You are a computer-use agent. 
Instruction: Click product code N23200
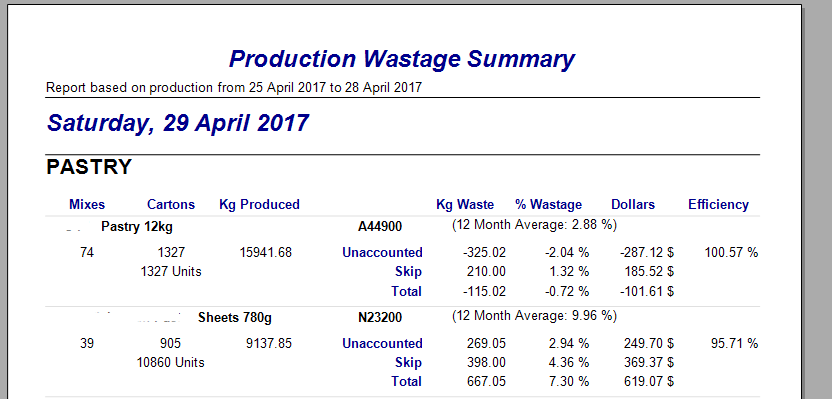(380, 318)
